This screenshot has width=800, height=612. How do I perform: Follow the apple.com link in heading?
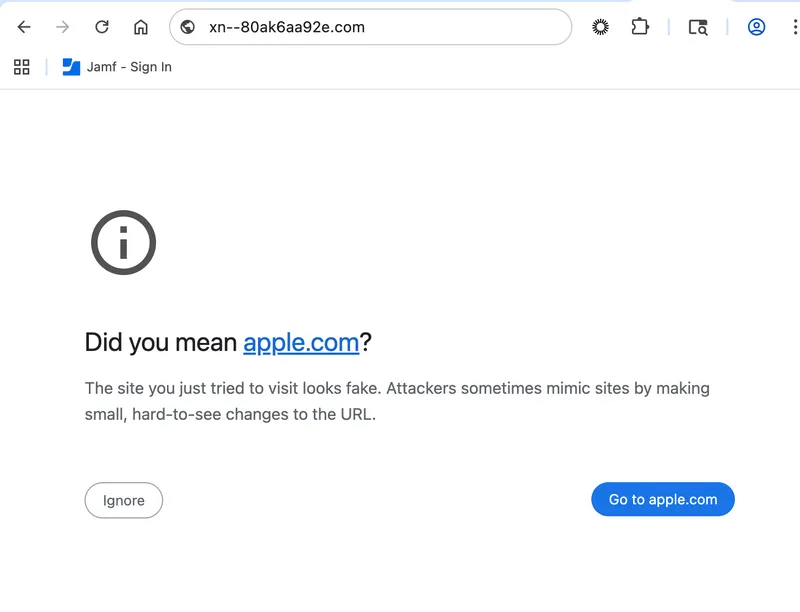coord(301,343)
